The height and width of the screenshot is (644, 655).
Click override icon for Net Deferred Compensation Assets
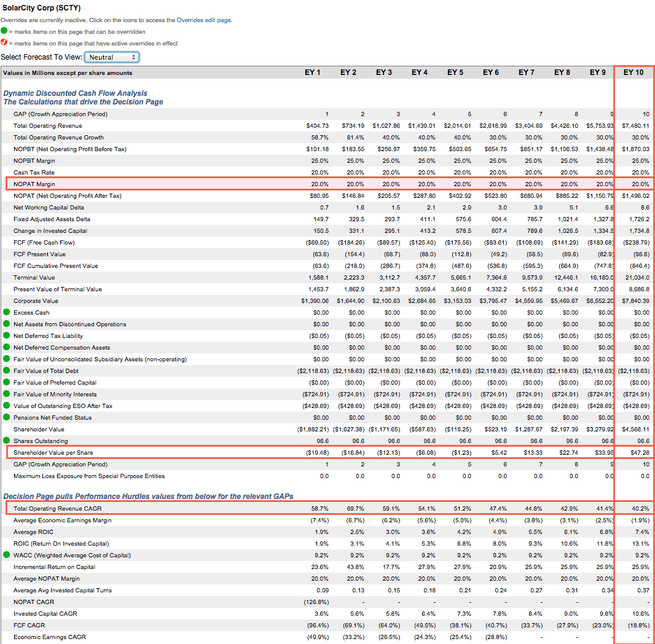point(6,347)
